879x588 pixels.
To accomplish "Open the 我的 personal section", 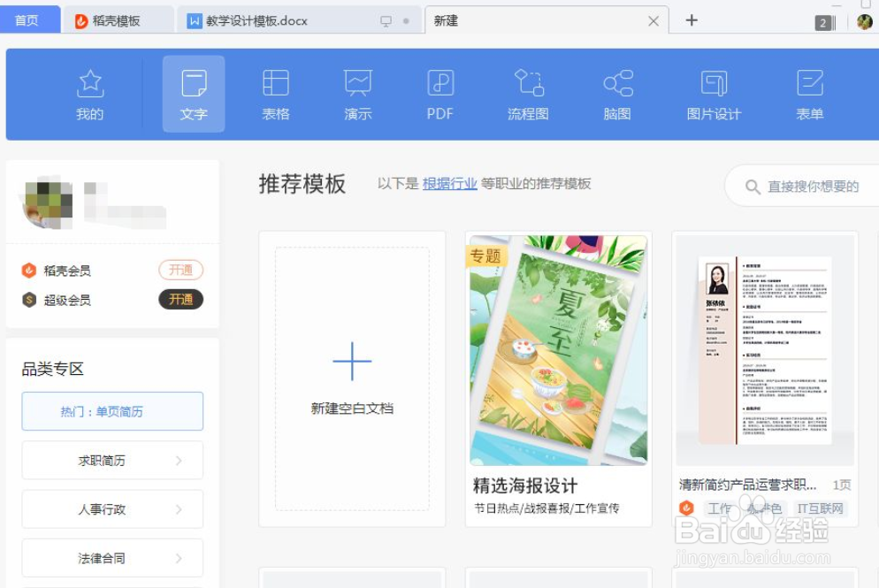I will pos(89,93).
